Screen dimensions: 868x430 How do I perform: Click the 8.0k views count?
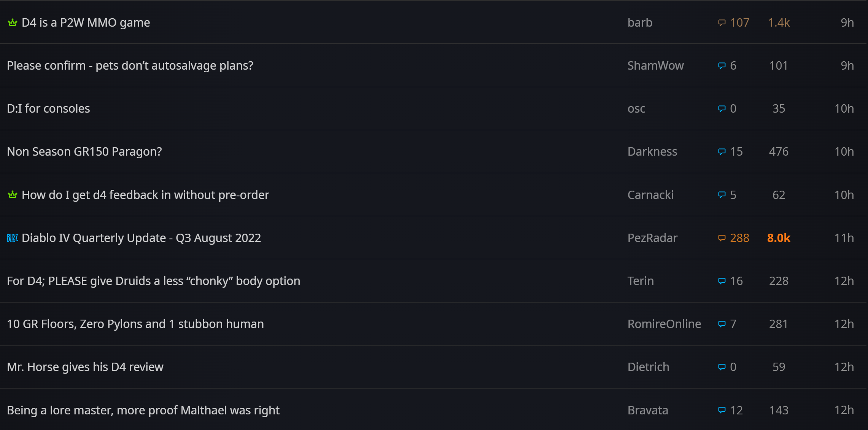click(x=779, y=238)
